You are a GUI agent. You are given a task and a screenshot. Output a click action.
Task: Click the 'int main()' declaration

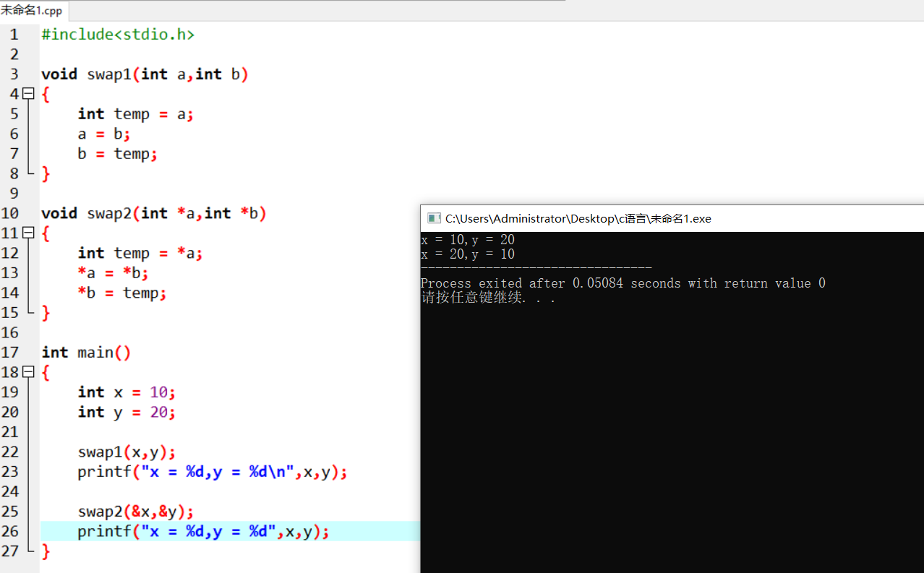[x=86, y=353]
